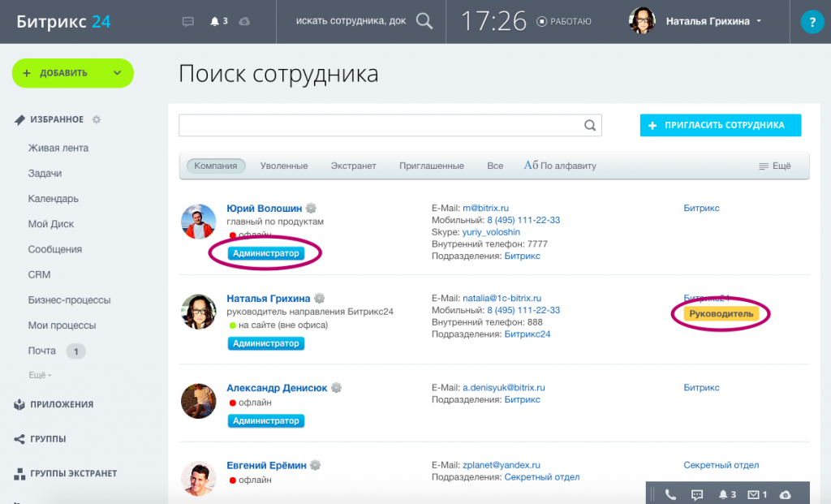Click the Приложения cube icon
The width and height of the screenshot is (831, 504).
click(x=19, y=404)
